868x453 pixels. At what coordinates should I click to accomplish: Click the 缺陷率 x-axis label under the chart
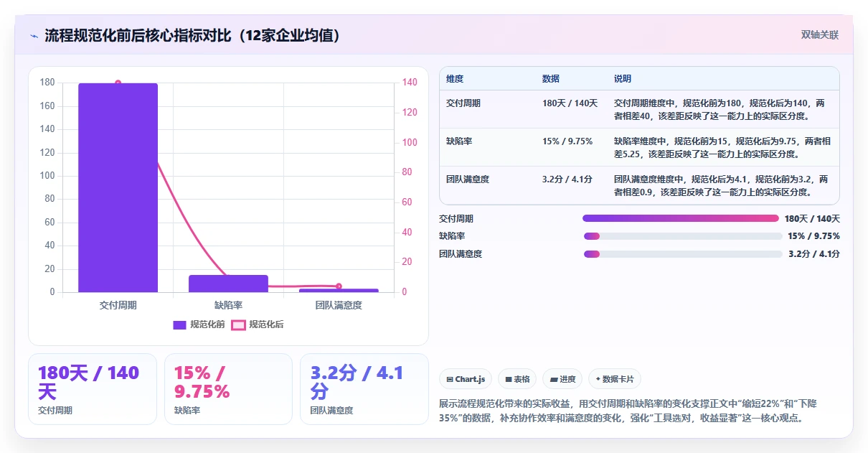click(228, 305)
